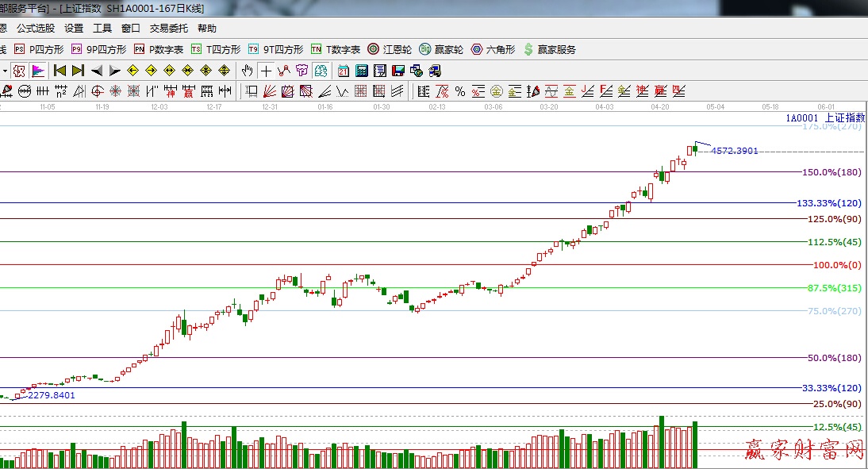This screenshot has height=469, width=868.
Task: Click the floppy disk save icon
Action: click(398, 71)
